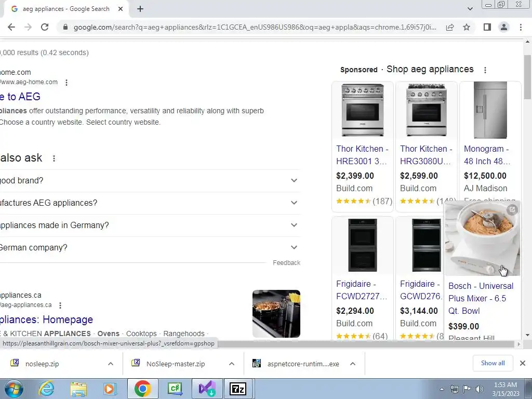Viewport: 532px width, 399px height.
Task: Expand options for aspnetcore-runtime download
Action: tap(353, 364)
